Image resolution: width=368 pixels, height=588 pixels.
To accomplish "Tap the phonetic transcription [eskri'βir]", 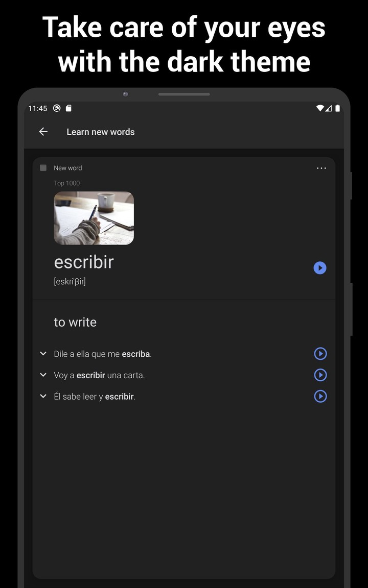I will [70, 281].
